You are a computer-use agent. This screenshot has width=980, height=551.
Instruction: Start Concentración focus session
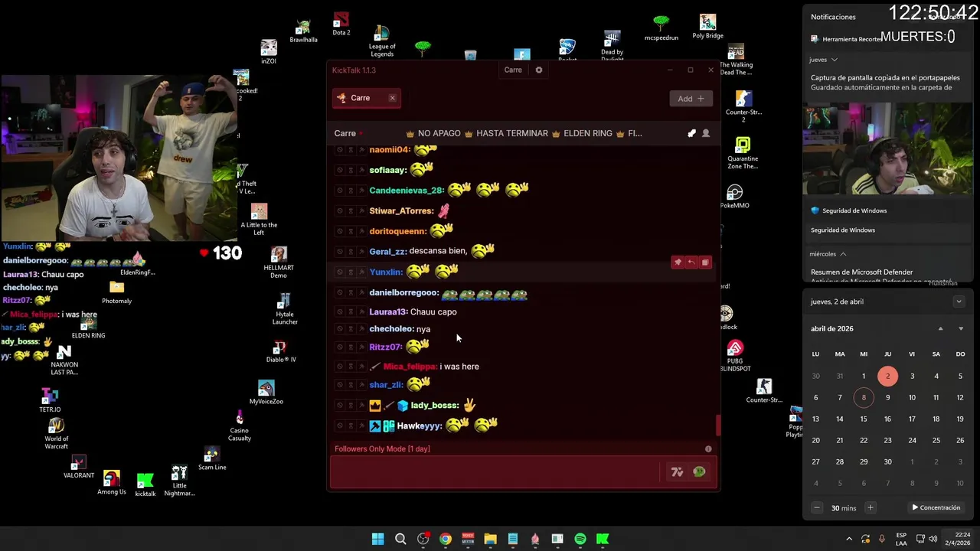click(x=936, y=507)
